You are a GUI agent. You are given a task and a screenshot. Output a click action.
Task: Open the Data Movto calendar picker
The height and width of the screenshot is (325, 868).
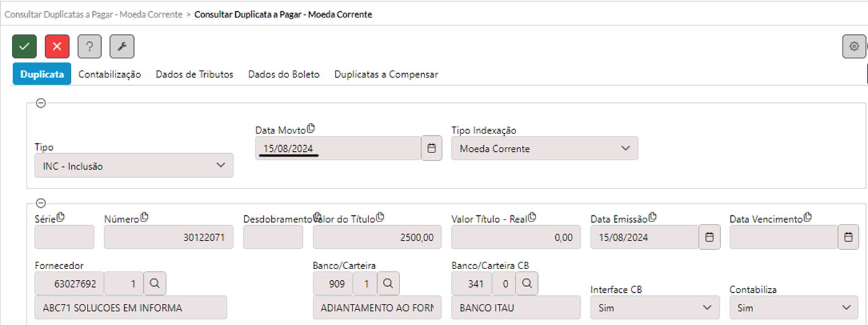point(432,149)
